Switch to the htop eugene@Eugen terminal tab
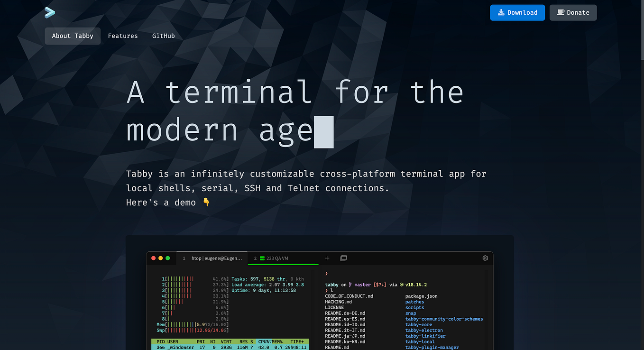Viewport: 644px width, 350px height. click(211, 258)
